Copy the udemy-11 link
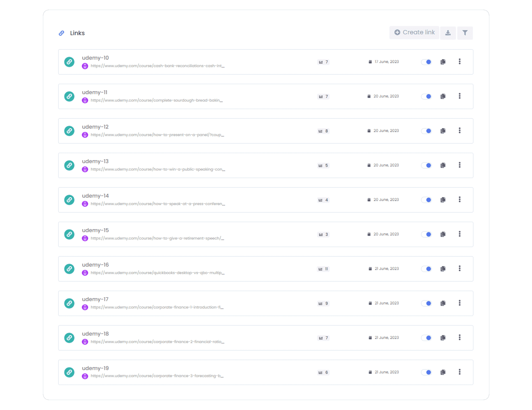 coord(443,96)
